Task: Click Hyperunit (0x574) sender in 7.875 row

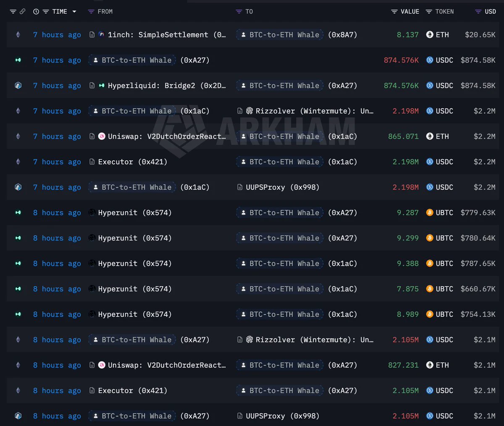Action: [x=134, y=289]
